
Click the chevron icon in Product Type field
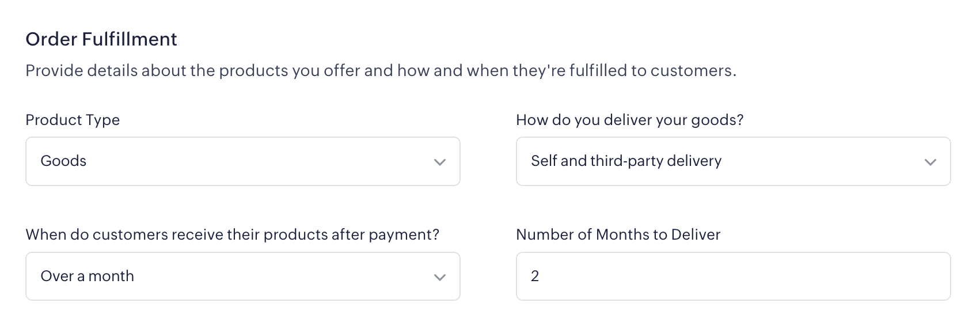point(440,162)
